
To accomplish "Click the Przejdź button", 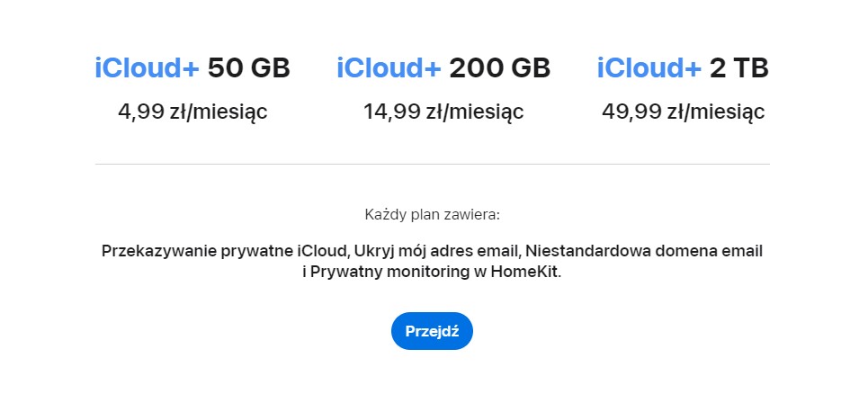I will click(x=432, y=331).
